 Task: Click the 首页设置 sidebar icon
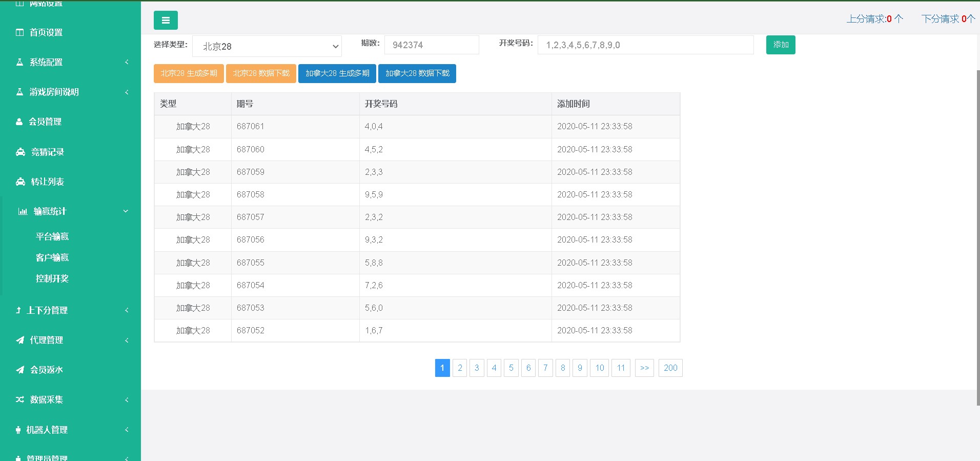point(20,32)
